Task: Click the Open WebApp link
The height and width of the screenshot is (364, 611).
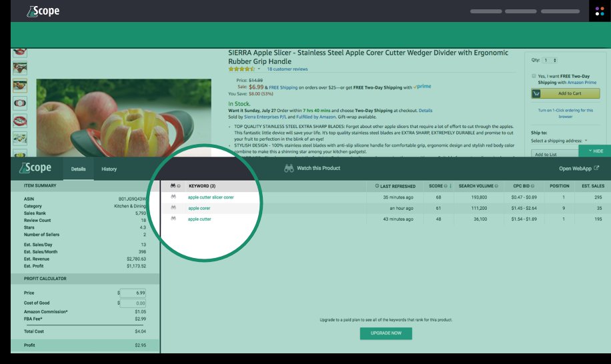Action: pyautogui.click(x=575, y=169)
